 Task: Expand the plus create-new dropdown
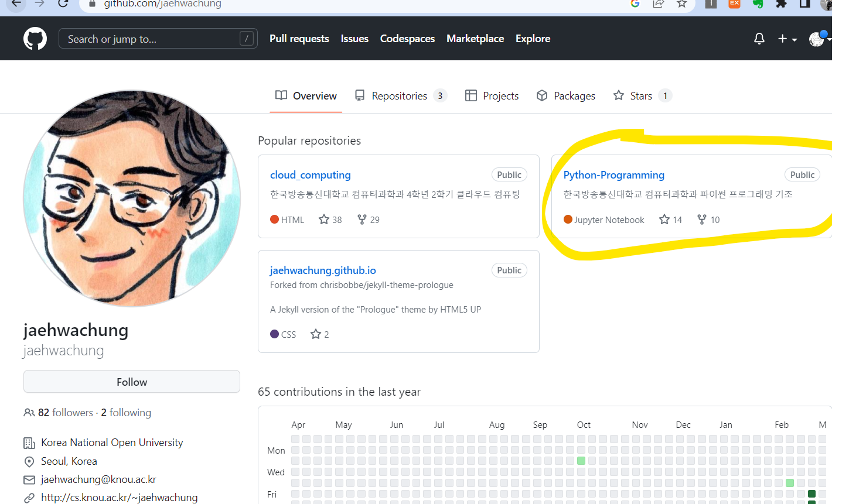787,39
